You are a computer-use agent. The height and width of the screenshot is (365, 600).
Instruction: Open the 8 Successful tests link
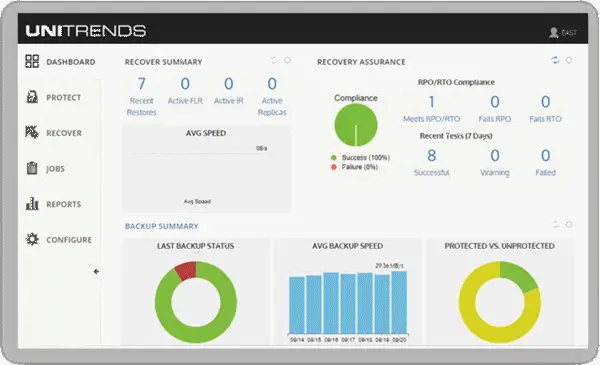point(432,162)
